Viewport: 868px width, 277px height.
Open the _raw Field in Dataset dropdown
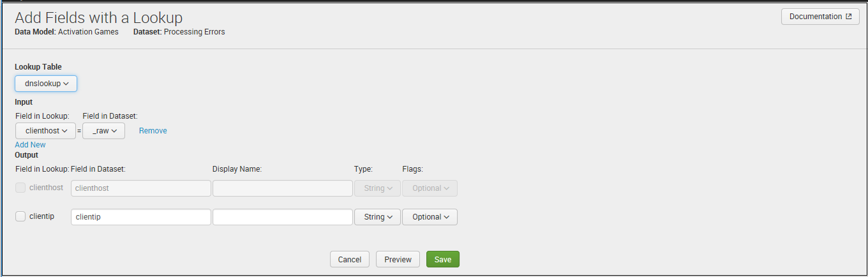tap(103, 131)
